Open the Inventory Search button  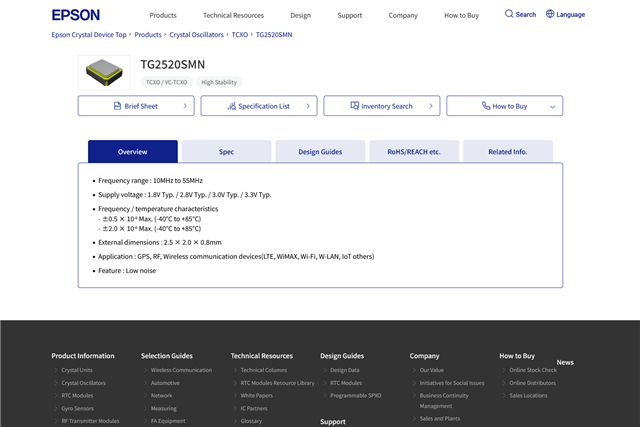[x=382, y=106]
